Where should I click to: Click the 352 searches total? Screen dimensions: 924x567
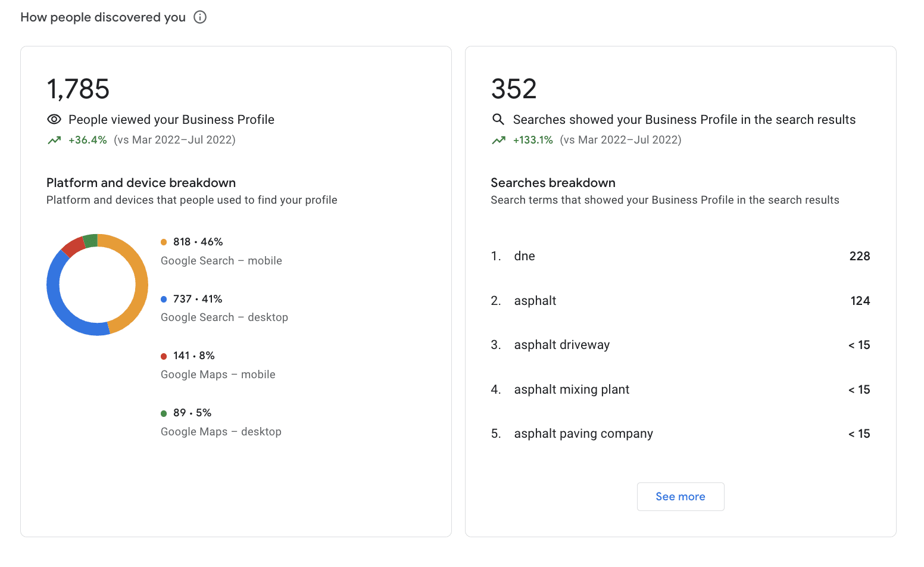coord(514,89)
